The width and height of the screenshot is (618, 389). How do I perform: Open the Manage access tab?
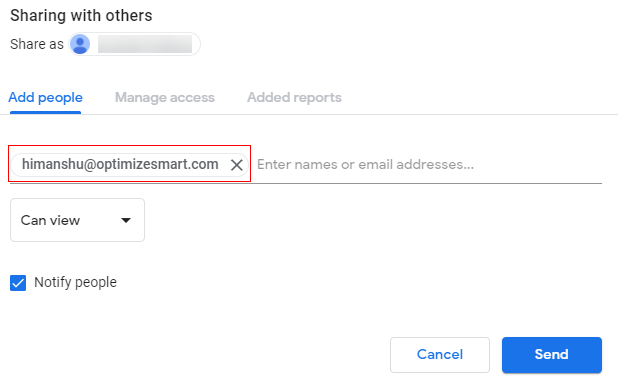click(x=165, y=97)
